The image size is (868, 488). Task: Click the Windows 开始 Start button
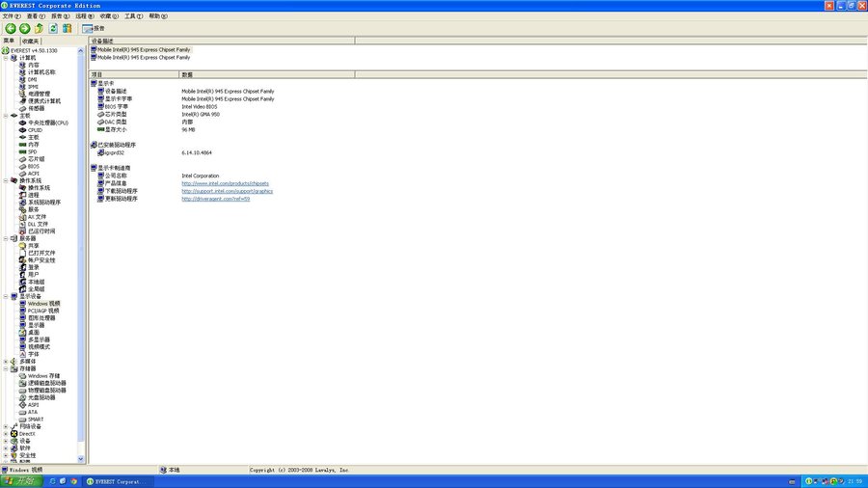tap(19, 480)
